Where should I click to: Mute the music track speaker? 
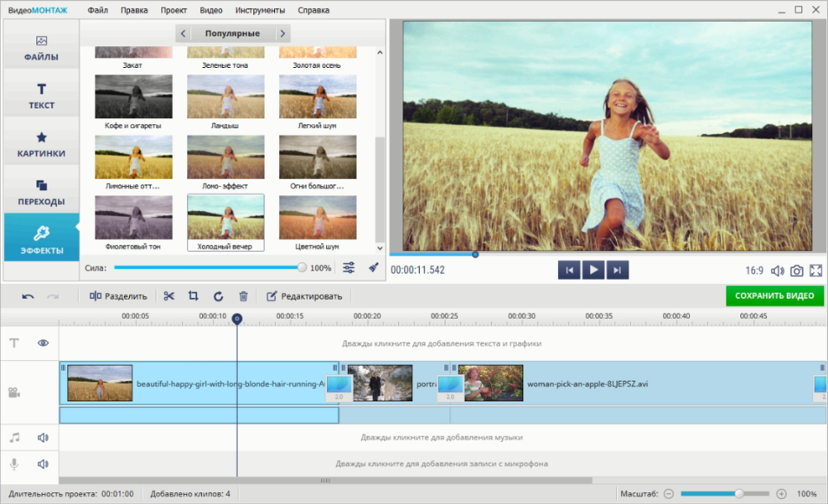tap(43, 438)
